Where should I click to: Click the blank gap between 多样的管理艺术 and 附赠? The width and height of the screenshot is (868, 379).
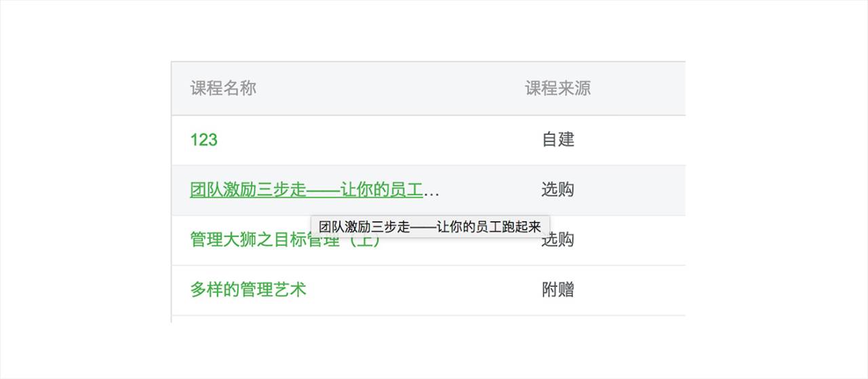pos(420,290)
